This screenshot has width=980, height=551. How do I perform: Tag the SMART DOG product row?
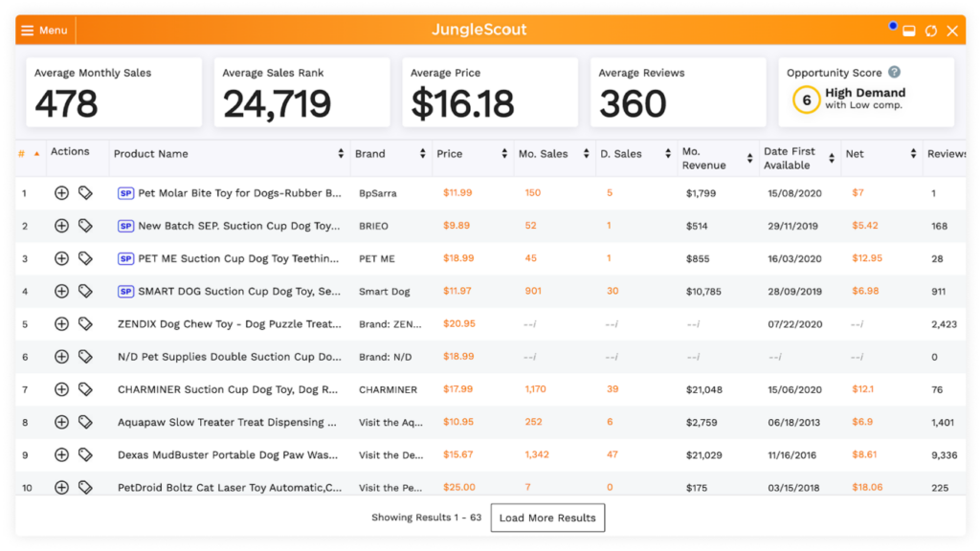(x=85, y=291)
